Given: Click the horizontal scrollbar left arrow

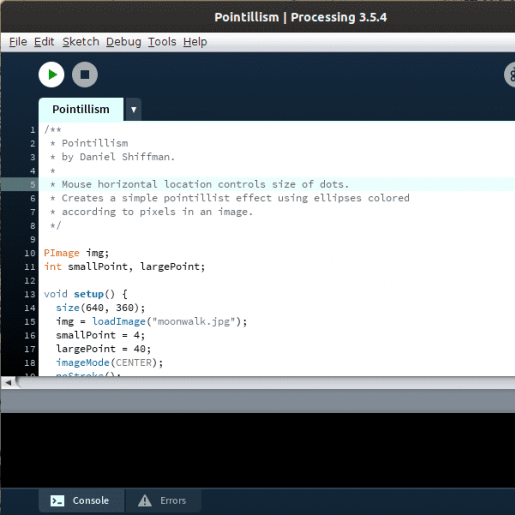Looking at the screenshot, I should pos(8,383).
